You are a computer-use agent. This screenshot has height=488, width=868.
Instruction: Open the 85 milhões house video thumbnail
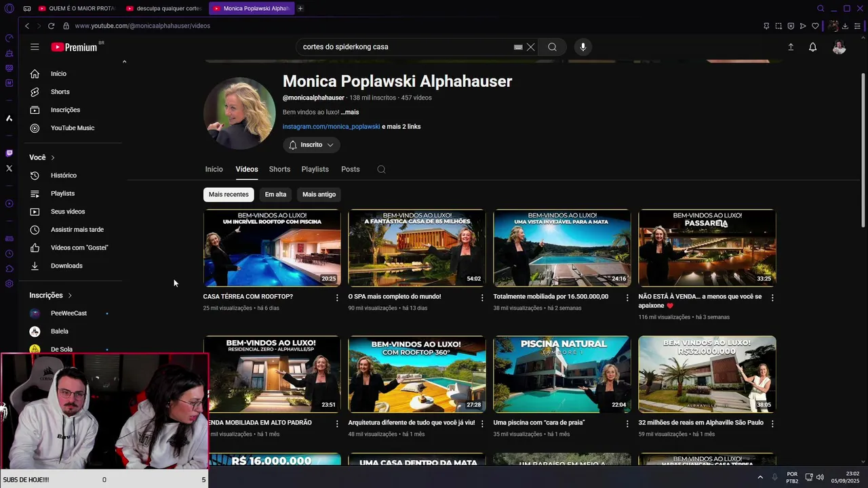(x=417, y=248)
